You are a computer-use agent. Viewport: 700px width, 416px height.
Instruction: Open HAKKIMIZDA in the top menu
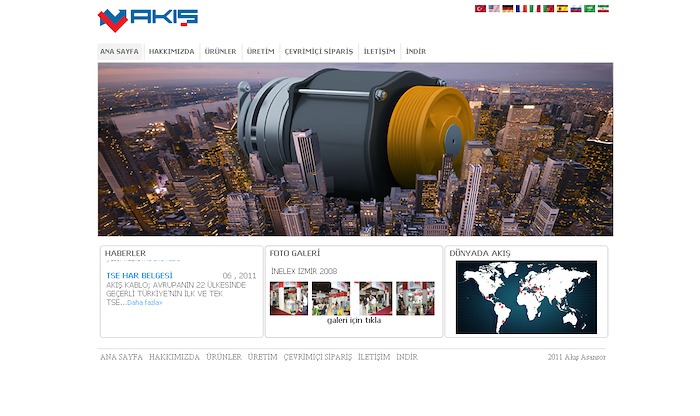pyautogui.click(x=171, y=51)
